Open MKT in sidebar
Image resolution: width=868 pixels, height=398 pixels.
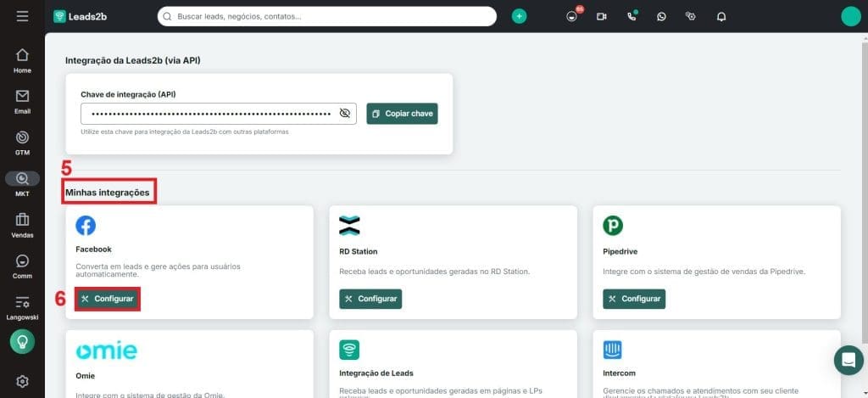(x=22, y=185)
